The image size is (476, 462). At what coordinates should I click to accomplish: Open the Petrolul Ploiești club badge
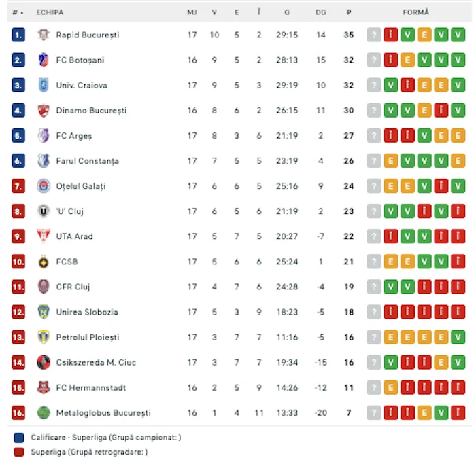click(44, 337)
